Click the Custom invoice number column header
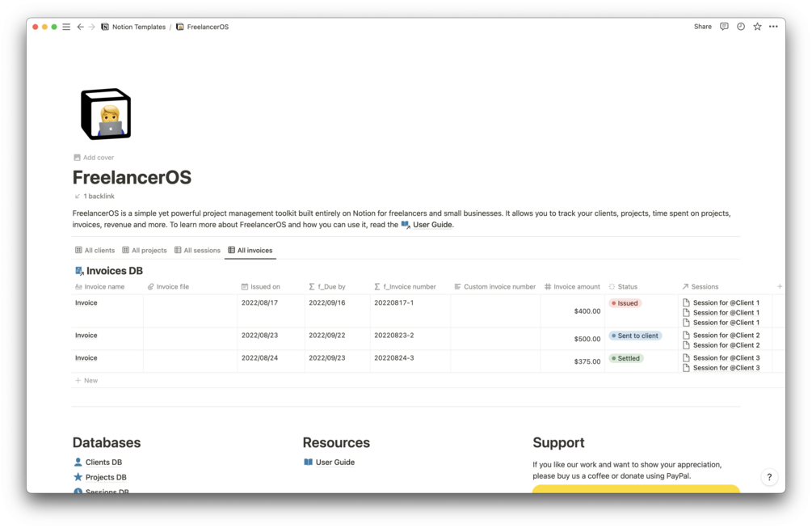Image resolution: width=812 pixels, height=528 pixels. (495, 286)
